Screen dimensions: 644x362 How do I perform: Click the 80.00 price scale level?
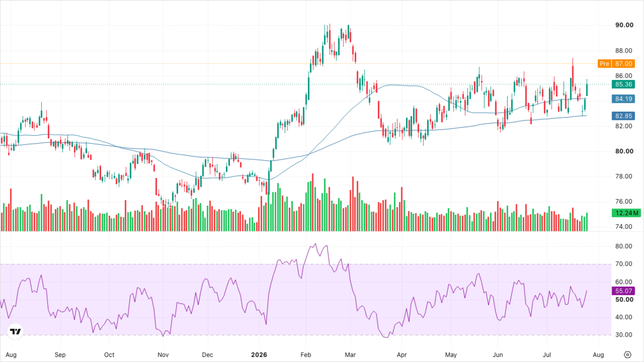coord(624,151)
